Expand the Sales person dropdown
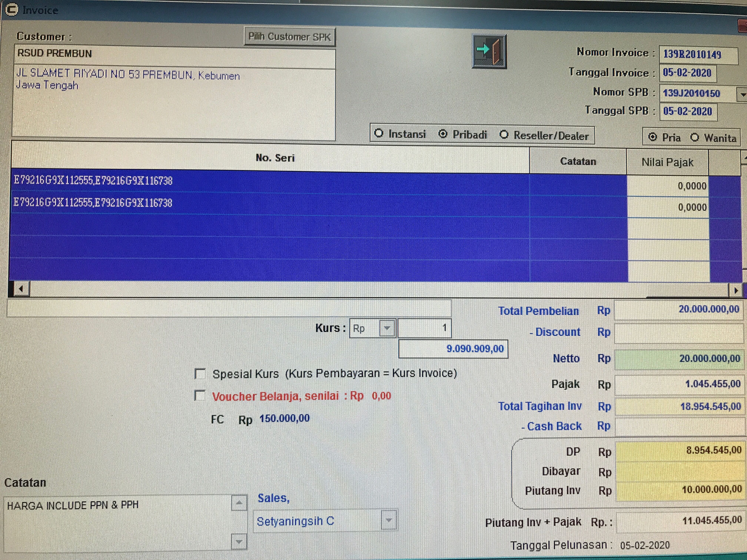 (389, 520)
